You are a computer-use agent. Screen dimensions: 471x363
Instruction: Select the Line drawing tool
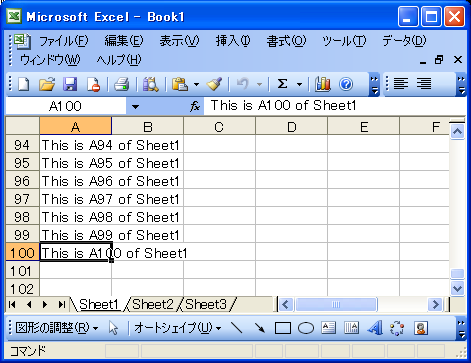pos(237,328)
